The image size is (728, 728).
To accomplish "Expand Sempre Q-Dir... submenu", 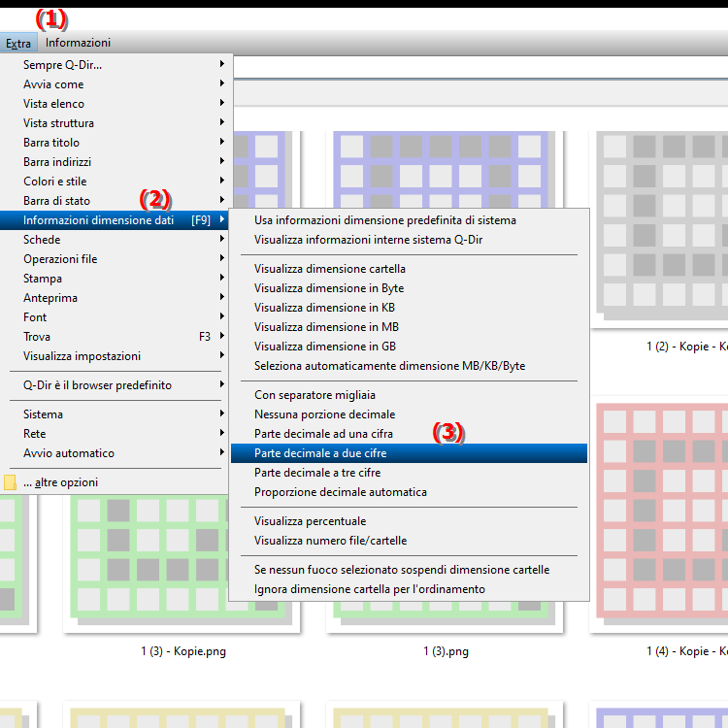I will (115, 64).
